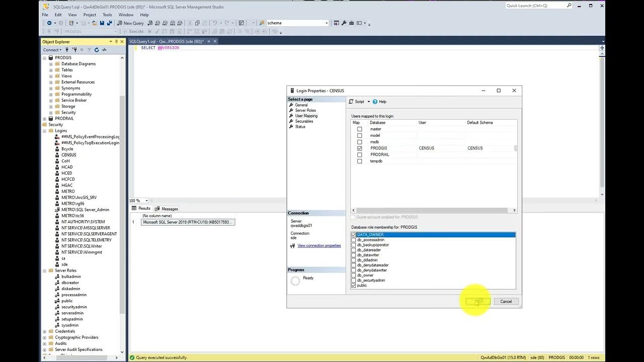
Task: Open the Window menu
Action: coord(126,15)
